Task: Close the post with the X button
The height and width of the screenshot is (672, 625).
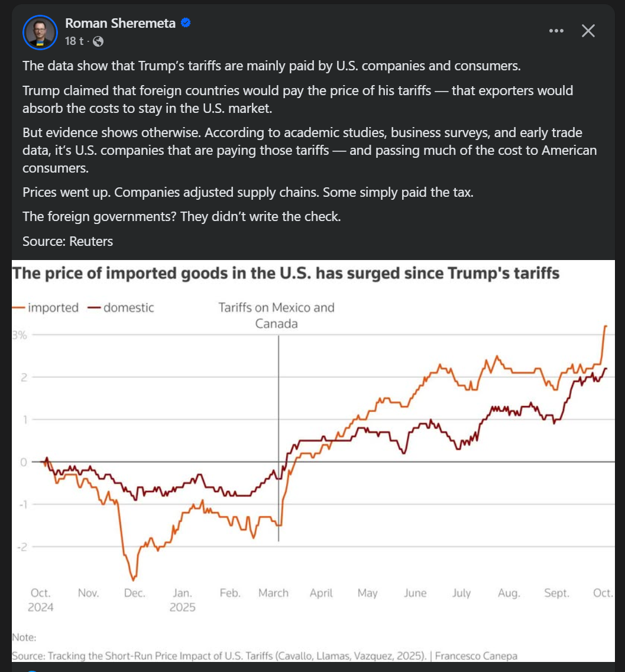Action: (x=588, y=31)
